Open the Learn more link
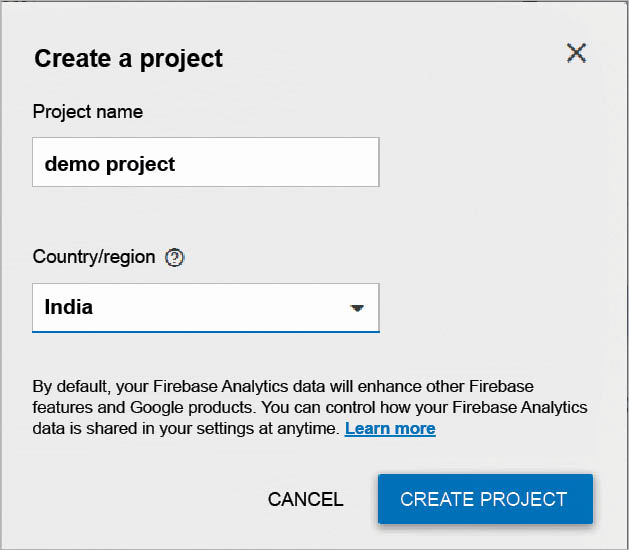The width and height of the screenshot is (629, 550). point(390,429)
